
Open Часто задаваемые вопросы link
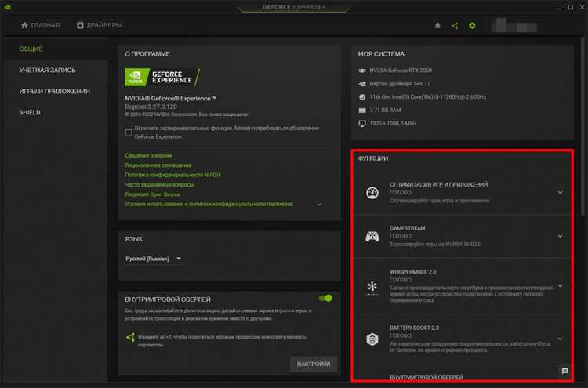(x=159, y=185)
